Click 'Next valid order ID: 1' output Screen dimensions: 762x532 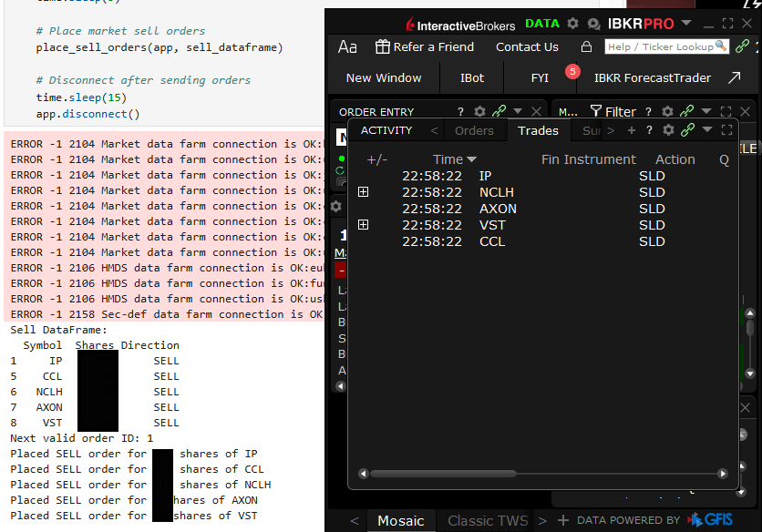pos(82,438)
